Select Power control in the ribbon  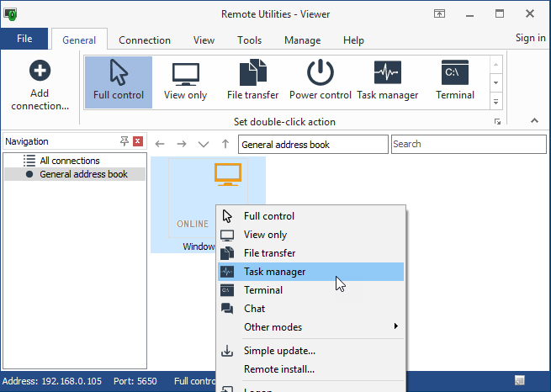[x=321, y=82]
